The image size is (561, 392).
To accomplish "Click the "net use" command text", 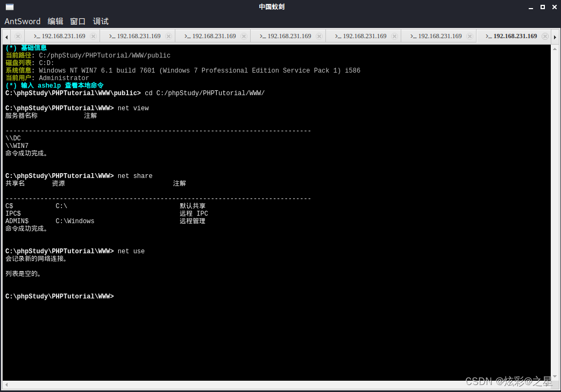I will tap(131, 252).
